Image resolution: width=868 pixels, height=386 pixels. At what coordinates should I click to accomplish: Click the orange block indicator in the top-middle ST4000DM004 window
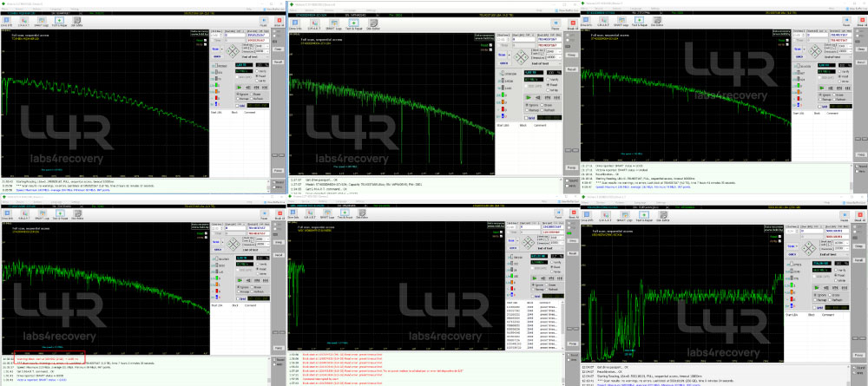503,101
